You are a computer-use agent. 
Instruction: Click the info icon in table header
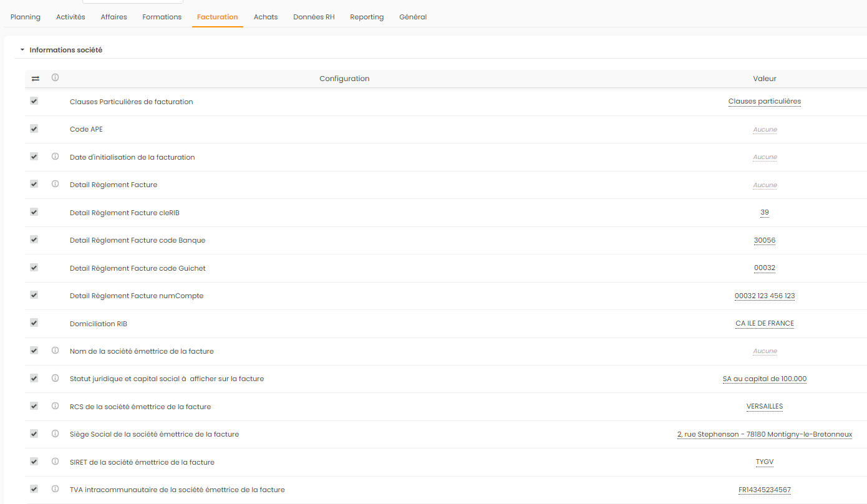pos(55,78)
